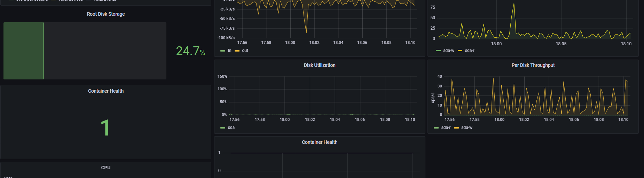Toggle the sda-r series in top-right legend
This screenshot has height=178, width=644.
(x=470, y=51)
